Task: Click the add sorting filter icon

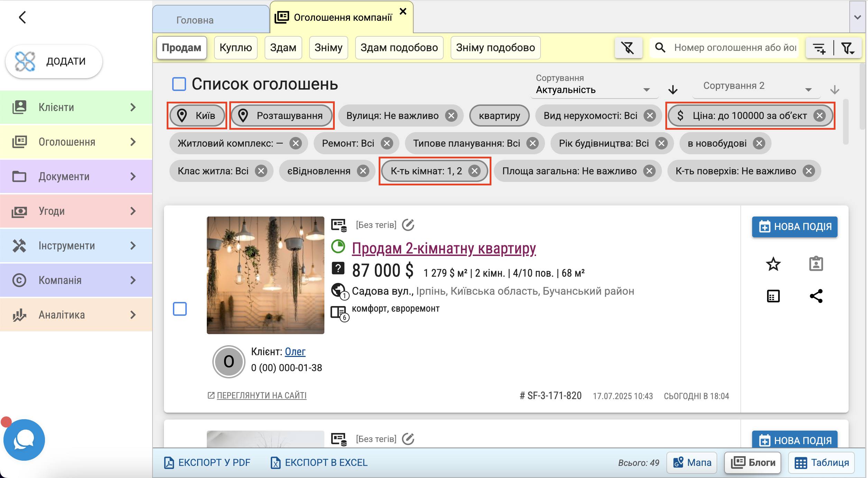Action: tap(819, 48)
